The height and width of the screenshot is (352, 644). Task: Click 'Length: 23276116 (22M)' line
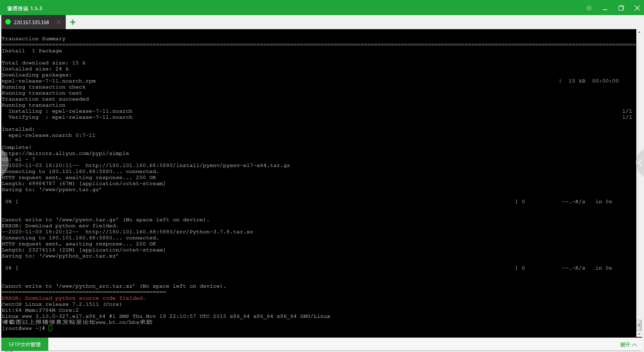(84, 250)
